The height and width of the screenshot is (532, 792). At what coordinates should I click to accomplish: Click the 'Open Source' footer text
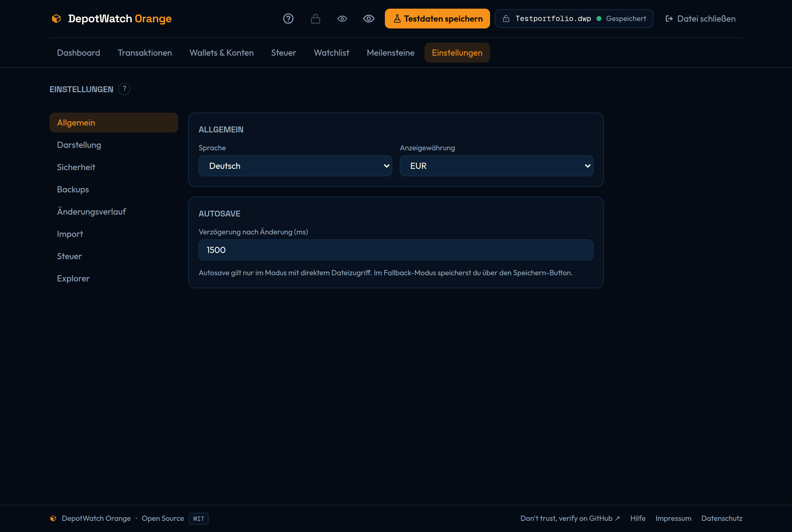tap(162, 518)
